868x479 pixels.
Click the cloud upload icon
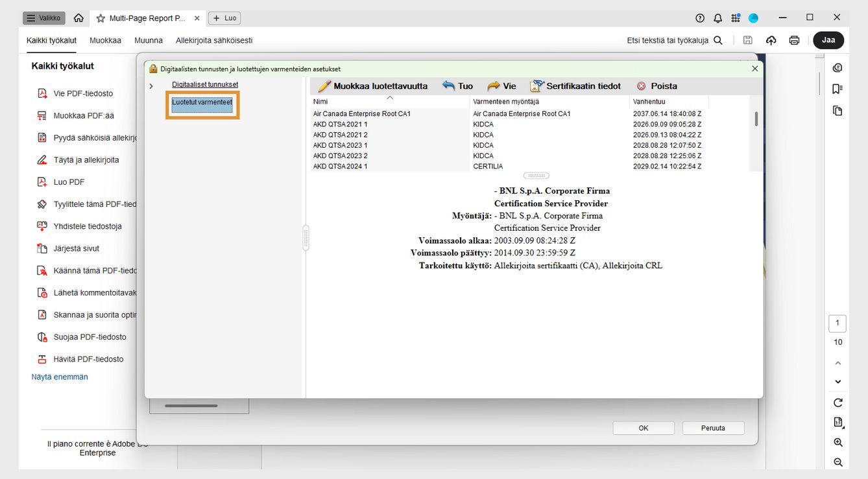pyautogui.click(x=771, y=40)
